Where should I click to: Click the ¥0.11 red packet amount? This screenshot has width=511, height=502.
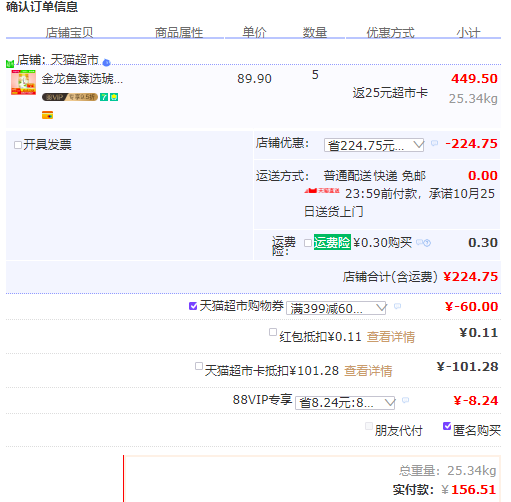(x=479, y=333)
